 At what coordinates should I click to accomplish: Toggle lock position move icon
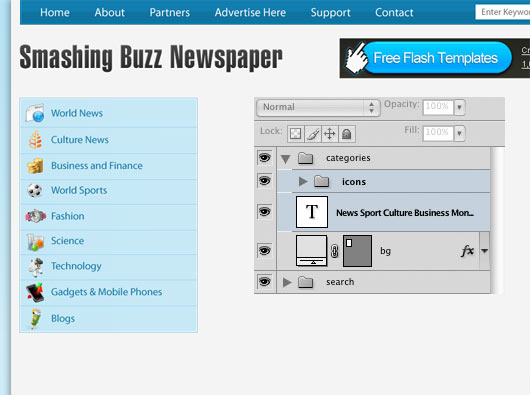[x=330, y=134]
